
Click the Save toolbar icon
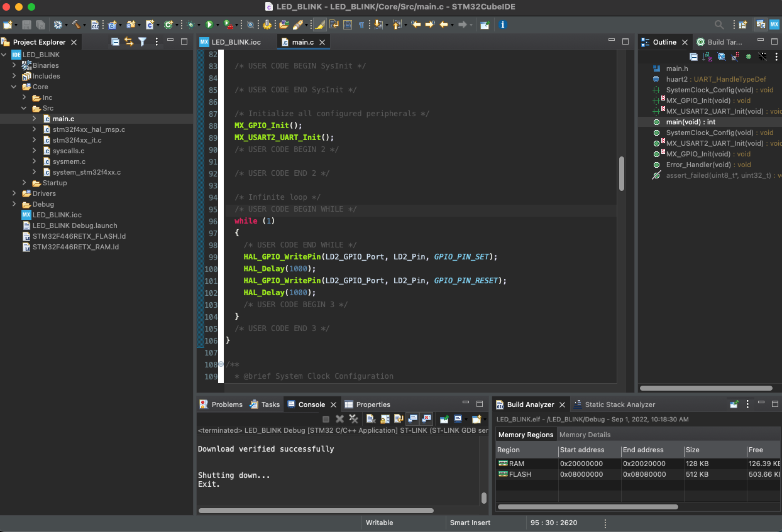click(27, 24)
